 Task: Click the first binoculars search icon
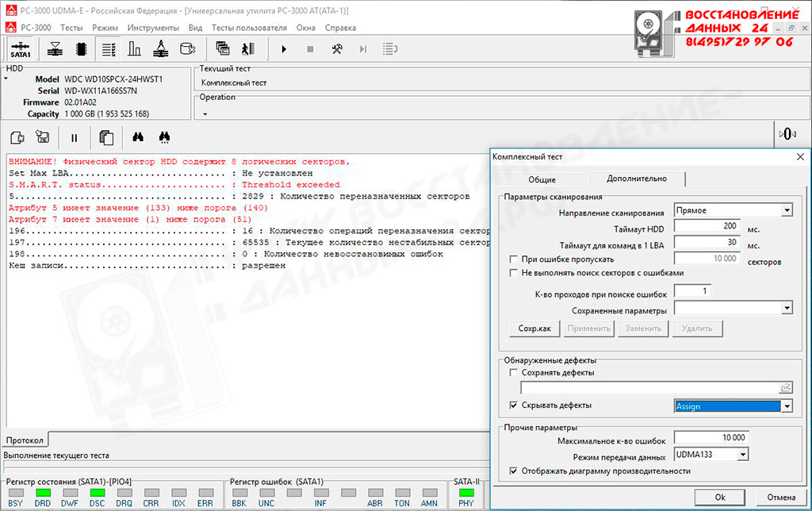(137, 137)
